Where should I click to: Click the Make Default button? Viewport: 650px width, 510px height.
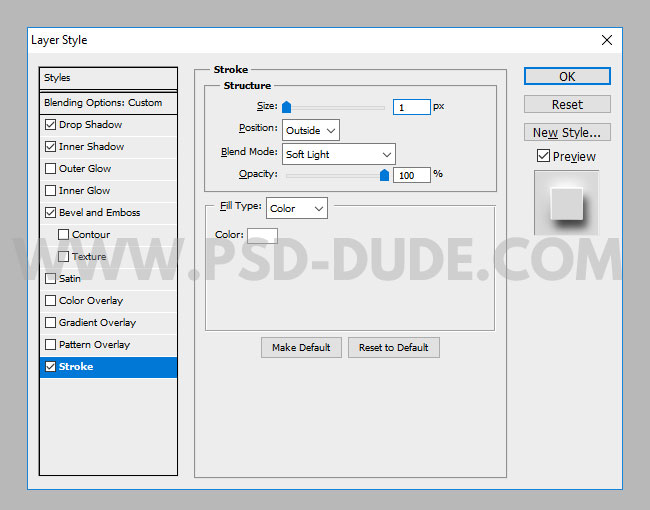pos(301,347)
